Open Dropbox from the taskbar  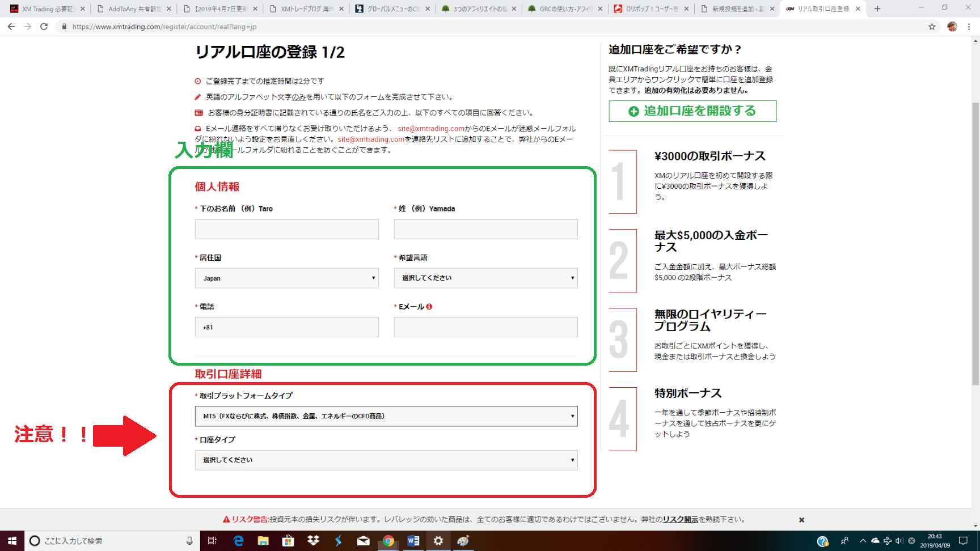click(x=313, y=541)
